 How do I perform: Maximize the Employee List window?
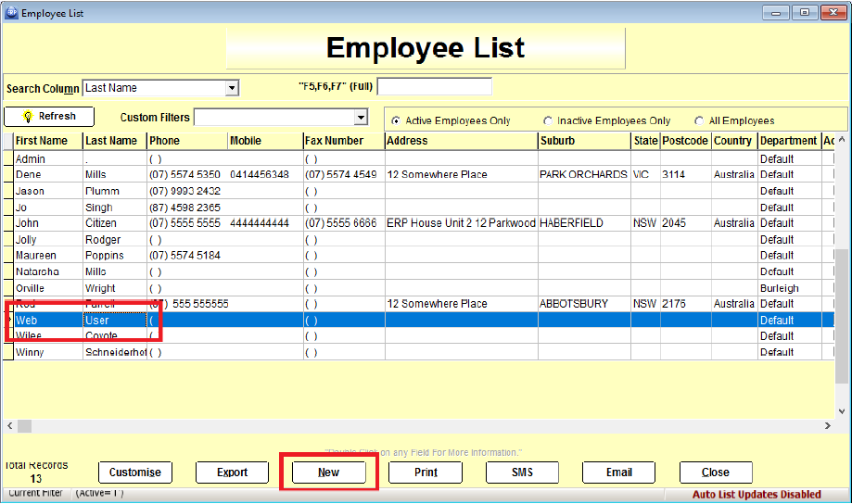click(x=805, y=12)
